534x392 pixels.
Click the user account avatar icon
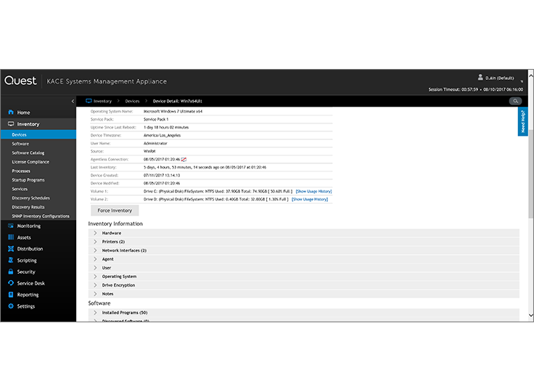point(480,78)
